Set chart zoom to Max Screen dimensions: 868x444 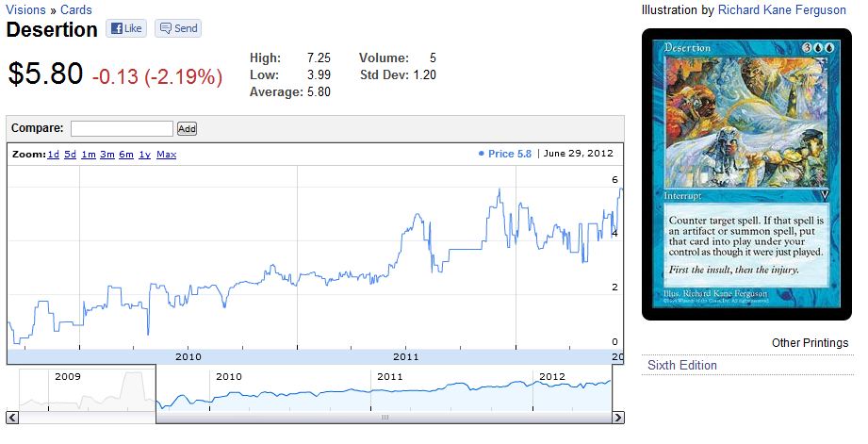click(166, 155)
